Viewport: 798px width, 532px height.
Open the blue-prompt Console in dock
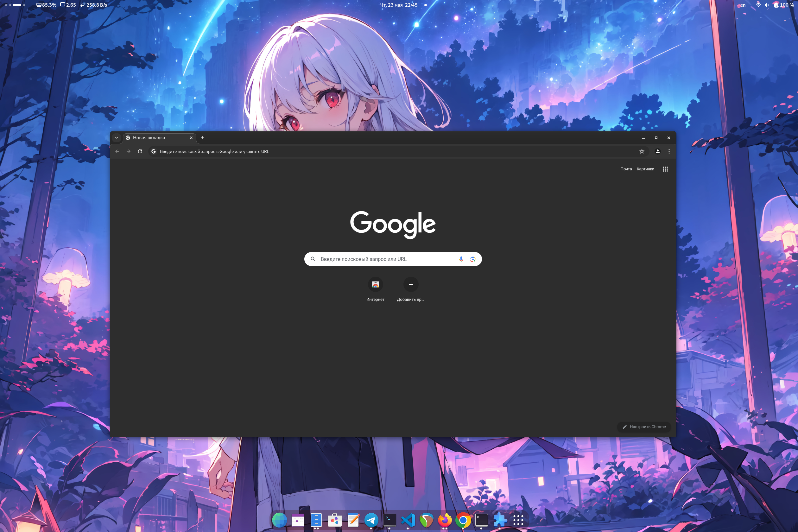click(389, 520)
